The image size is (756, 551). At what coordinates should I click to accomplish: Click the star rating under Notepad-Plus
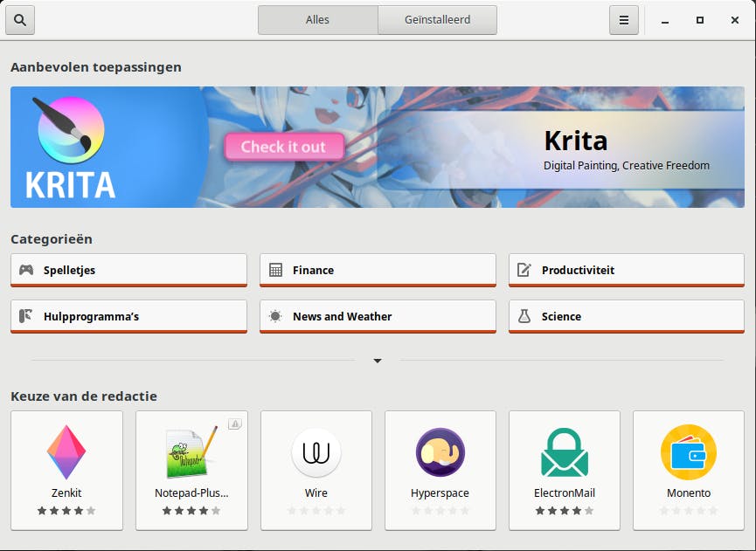click(191, 511)
